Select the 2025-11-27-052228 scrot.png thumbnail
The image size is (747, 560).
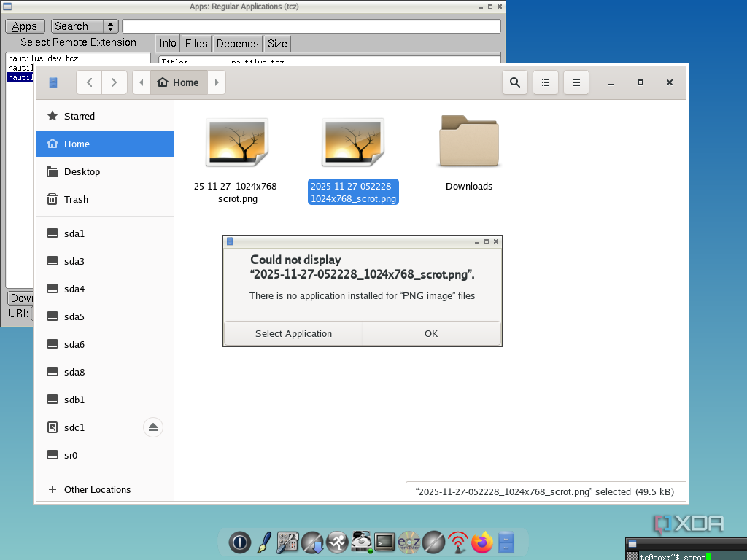tap(353, 142)
